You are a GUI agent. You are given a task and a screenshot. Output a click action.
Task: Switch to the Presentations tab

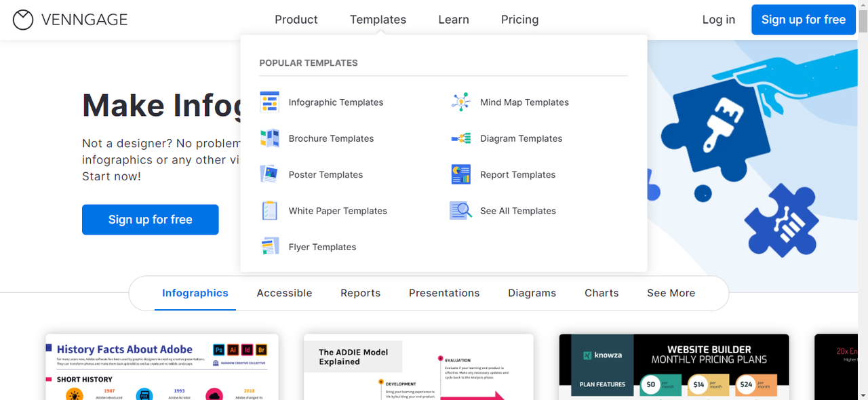click(x=444, y=293)
